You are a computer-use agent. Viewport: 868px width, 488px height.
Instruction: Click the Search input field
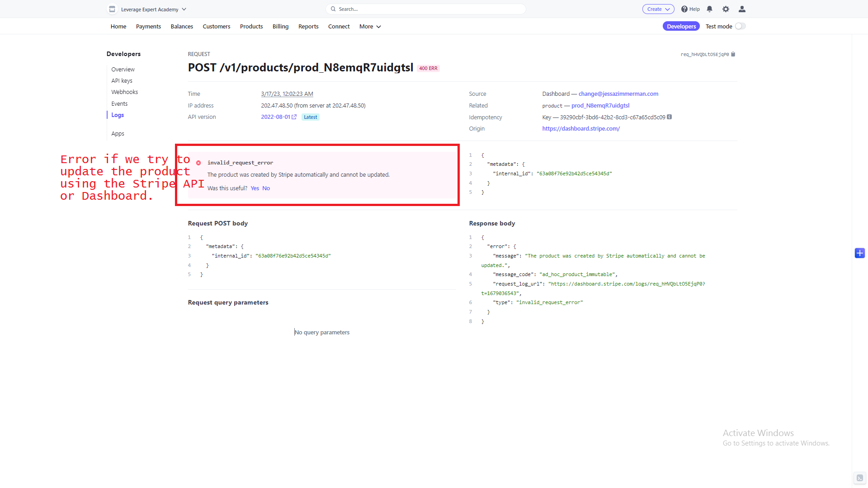point(425,9)
